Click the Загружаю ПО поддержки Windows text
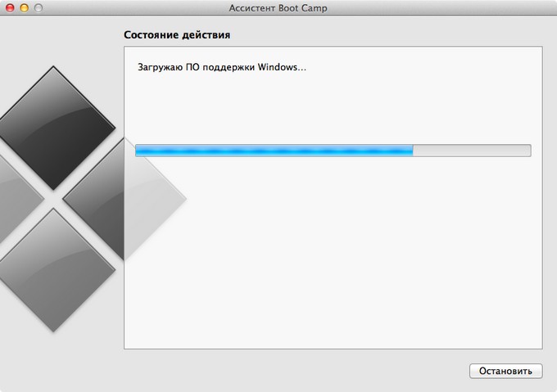Viewport: 557px width, 392px height. point(222,67)
